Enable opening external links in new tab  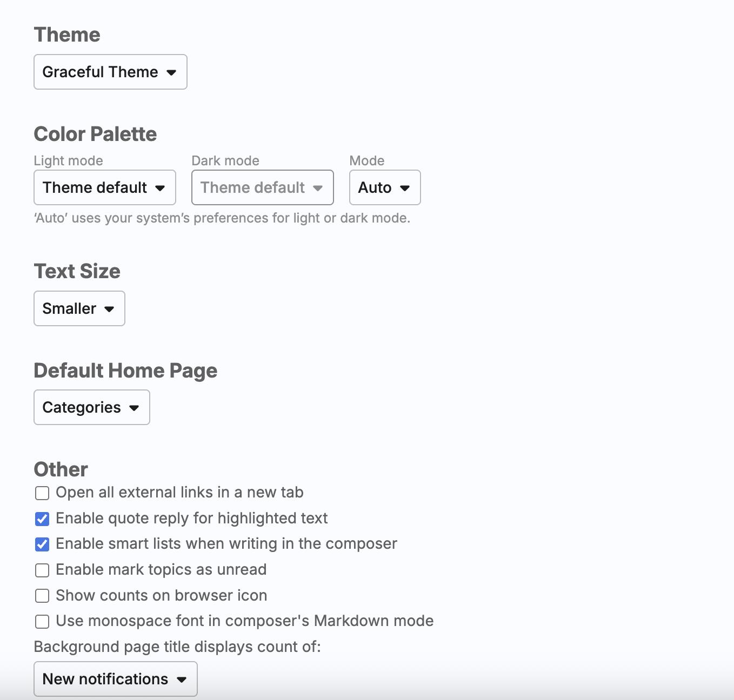tap(42, 493)
